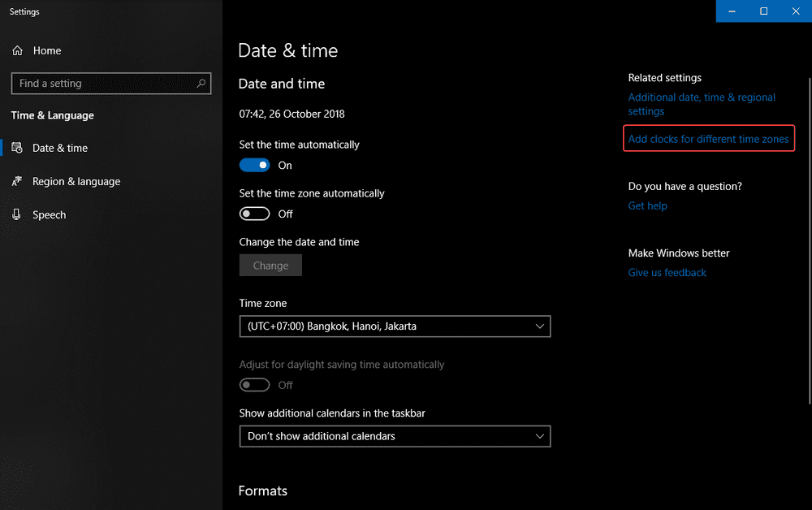Open the Speech section
The height and width of the screenshot is (510, 812).
pyautogui.click(x=50, y=215)
